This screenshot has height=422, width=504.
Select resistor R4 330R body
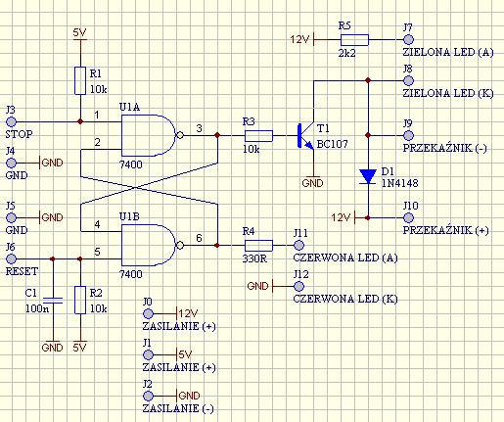[258, 245]
